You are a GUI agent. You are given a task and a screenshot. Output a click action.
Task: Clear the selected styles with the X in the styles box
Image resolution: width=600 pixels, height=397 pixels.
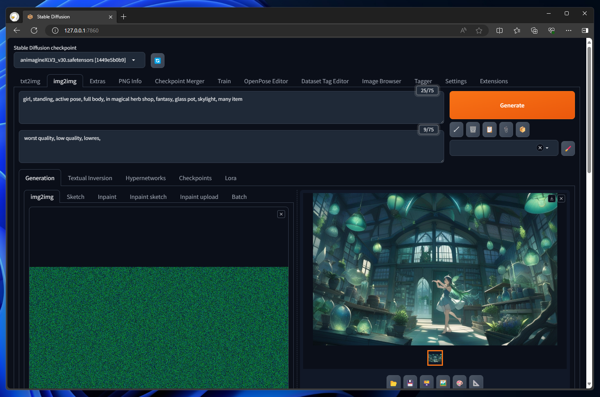[540, 148]
